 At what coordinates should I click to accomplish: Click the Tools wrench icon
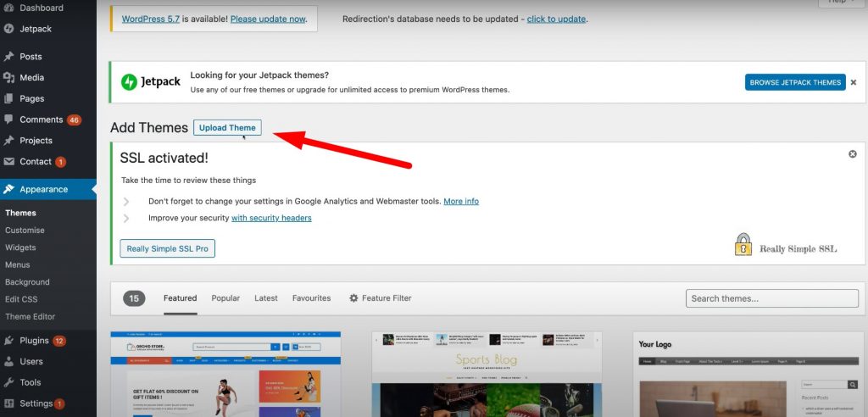(8, 382)
